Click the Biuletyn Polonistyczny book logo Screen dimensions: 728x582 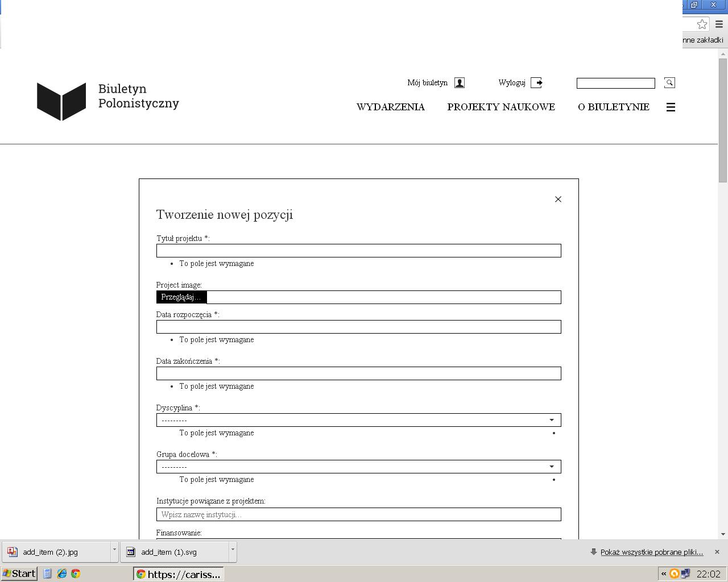click(x=61, y=101)
